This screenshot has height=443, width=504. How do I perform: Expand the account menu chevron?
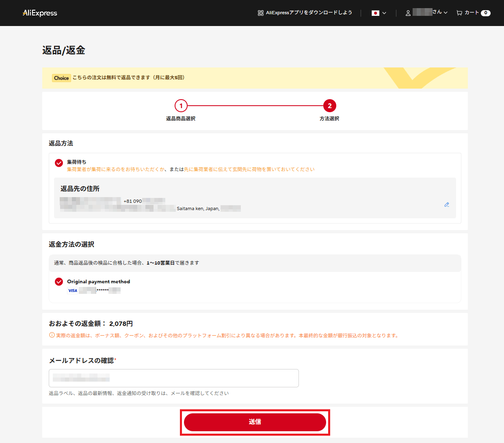coord(446,13)
